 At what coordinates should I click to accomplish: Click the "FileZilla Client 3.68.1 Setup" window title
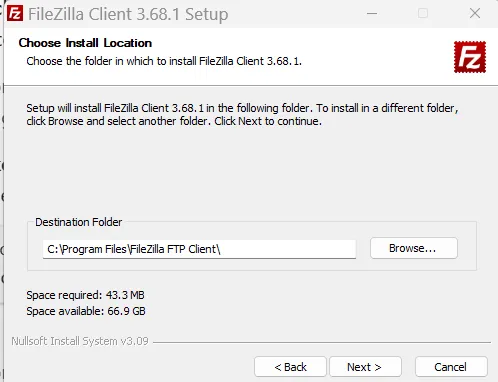click(128, 14)
